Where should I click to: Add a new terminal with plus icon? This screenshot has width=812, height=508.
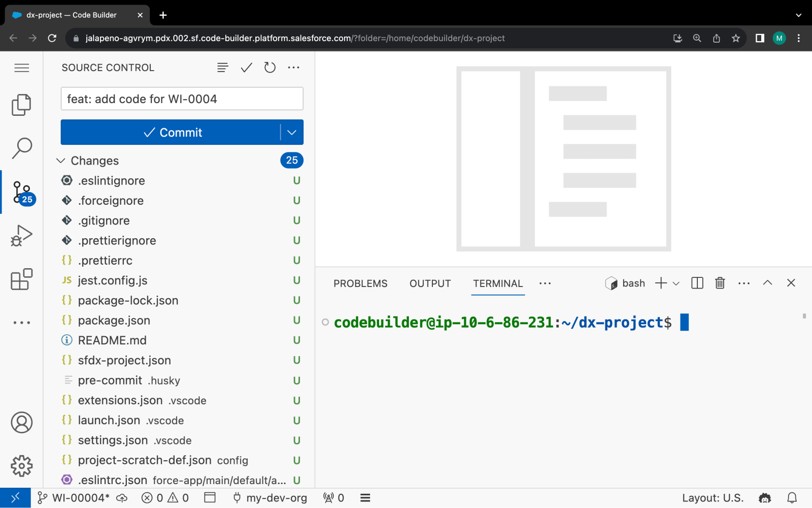[x=661, y=283]
